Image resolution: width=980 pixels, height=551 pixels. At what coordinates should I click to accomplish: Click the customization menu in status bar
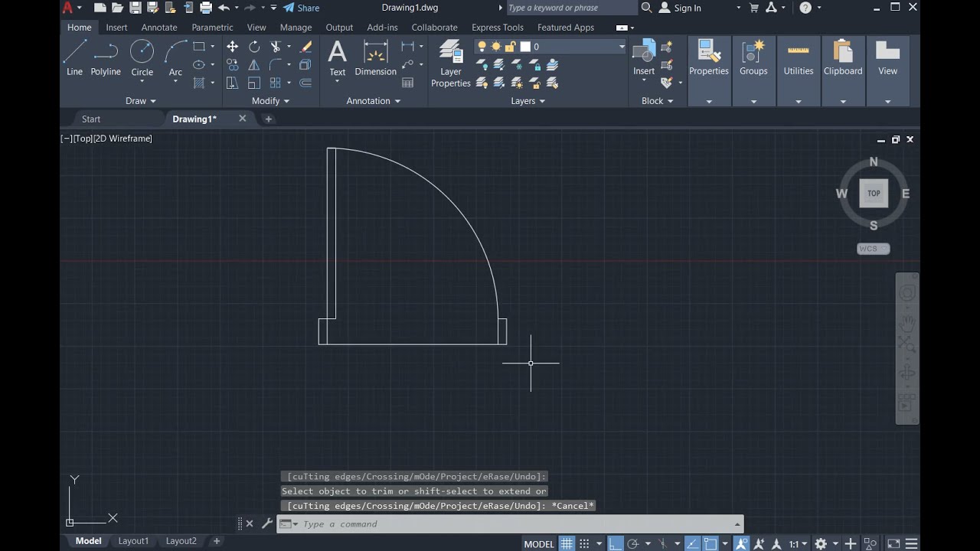(x=912, y=544)
